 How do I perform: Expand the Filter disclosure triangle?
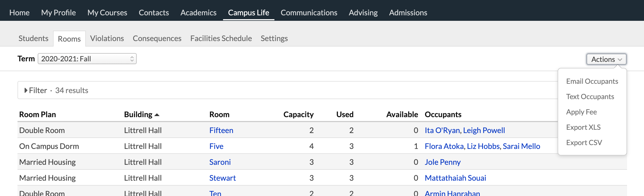tap(26, 90)
